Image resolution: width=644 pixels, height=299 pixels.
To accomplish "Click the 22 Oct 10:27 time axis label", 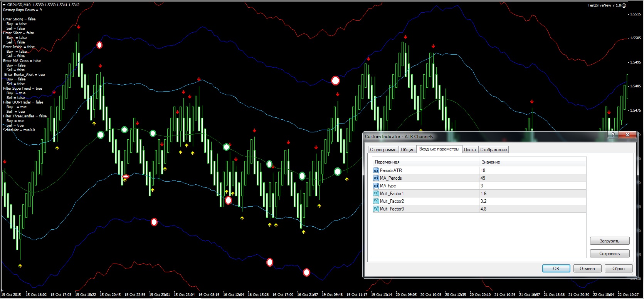I will (x=628, y=295).
